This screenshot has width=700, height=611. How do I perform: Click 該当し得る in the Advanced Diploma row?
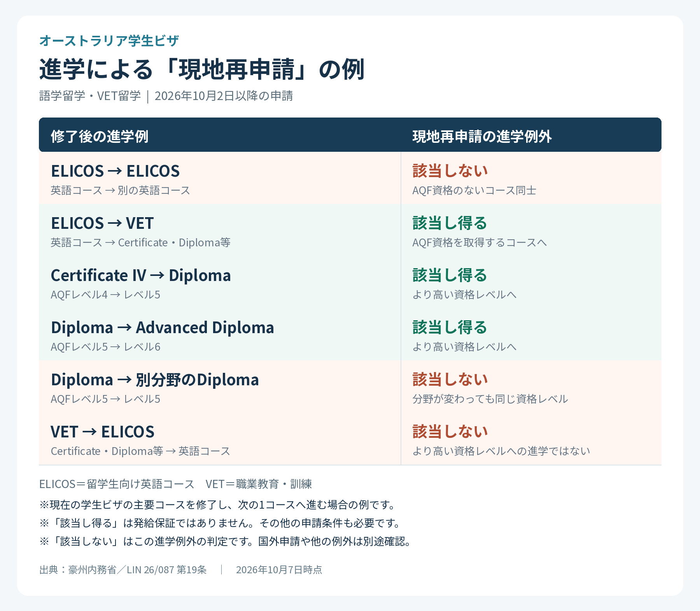[x=450, y=327]
